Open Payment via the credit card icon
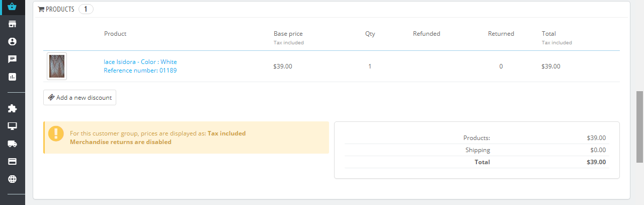 click(x=13, y=161)
